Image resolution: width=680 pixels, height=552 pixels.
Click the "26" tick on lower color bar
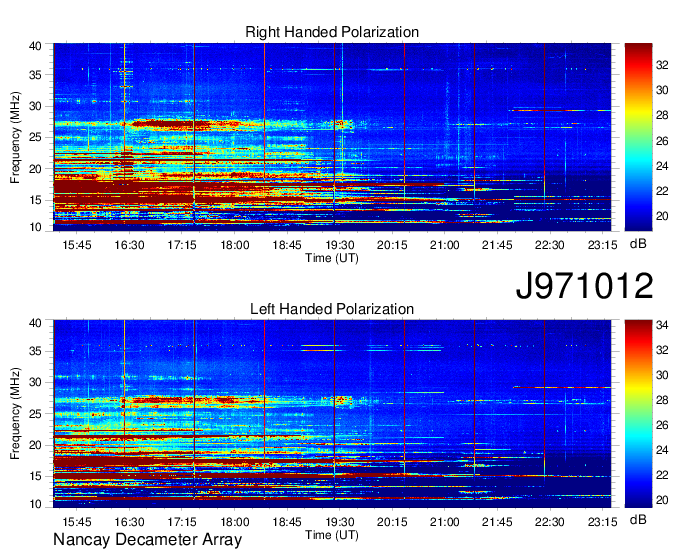pos(662,425)
